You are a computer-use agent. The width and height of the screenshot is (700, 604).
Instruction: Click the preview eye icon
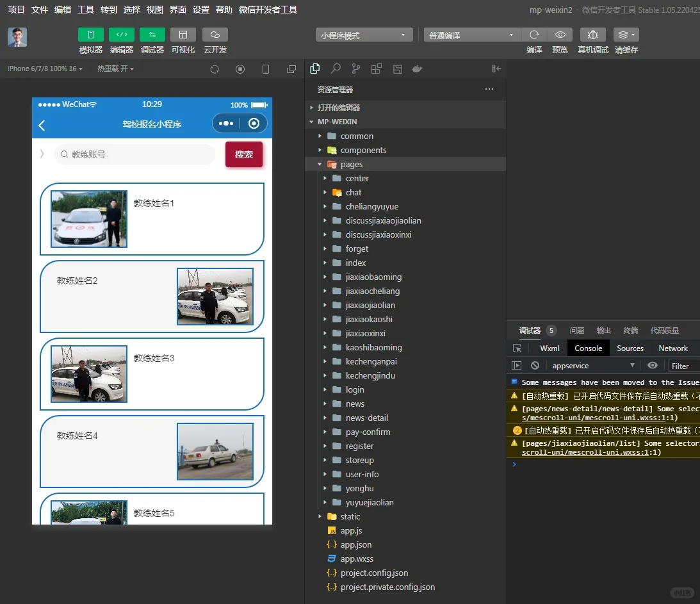[x=560, y=35]
